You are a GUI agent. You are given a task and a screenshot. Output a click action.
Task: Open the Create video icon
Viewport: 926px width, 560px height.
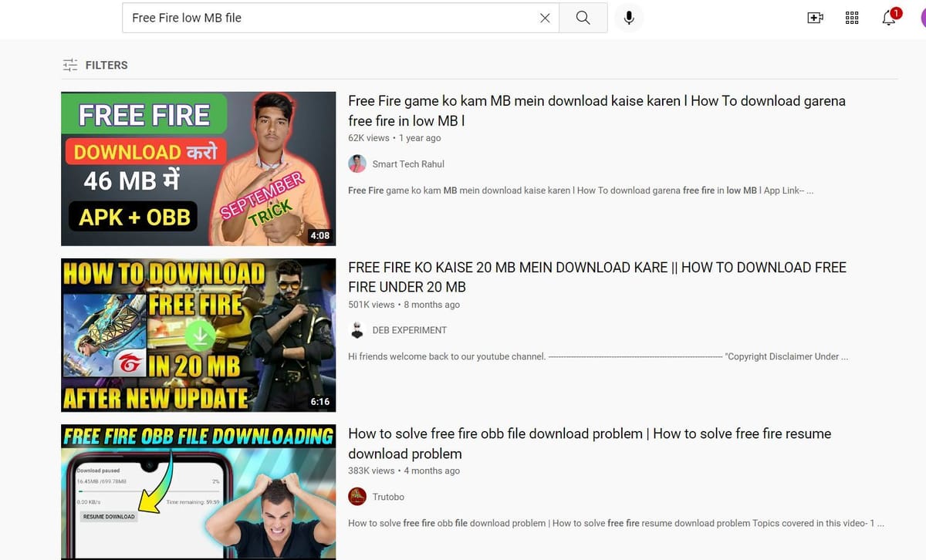[815, 17]
